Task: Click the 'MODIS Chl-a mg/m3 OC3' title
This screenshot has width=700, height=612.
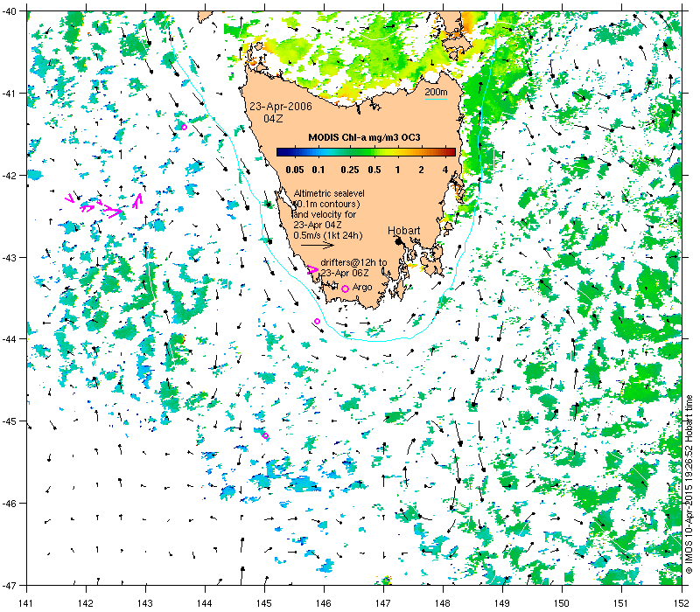Action: point(364,137)
